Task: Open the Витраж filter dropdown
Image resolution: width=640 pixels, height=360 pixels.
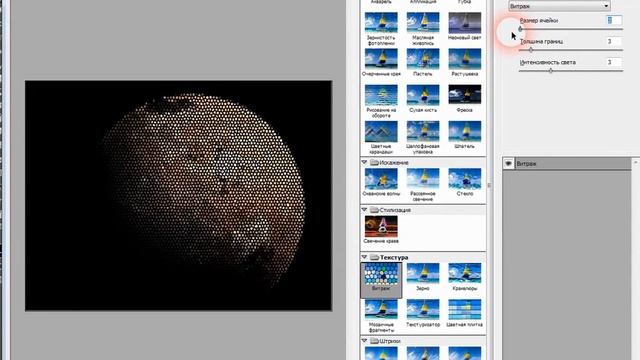Action: tap(560, 6)
